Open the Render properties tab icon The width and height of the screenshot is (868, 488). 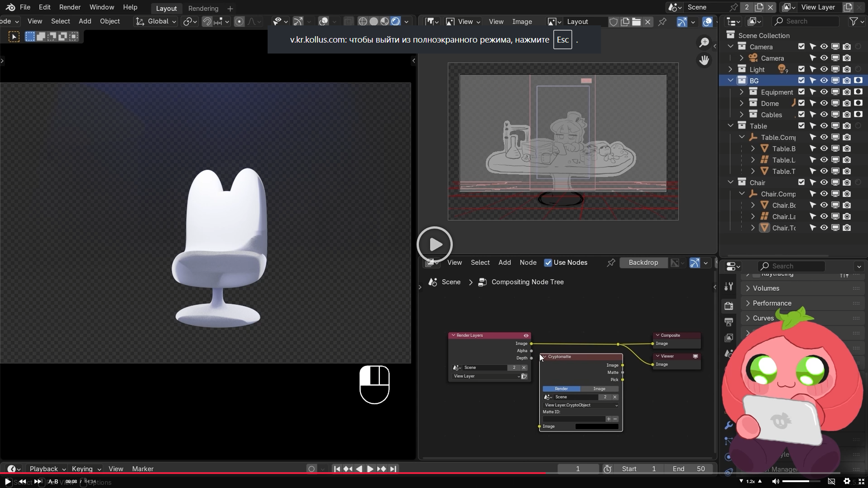[x=729, y=306]
